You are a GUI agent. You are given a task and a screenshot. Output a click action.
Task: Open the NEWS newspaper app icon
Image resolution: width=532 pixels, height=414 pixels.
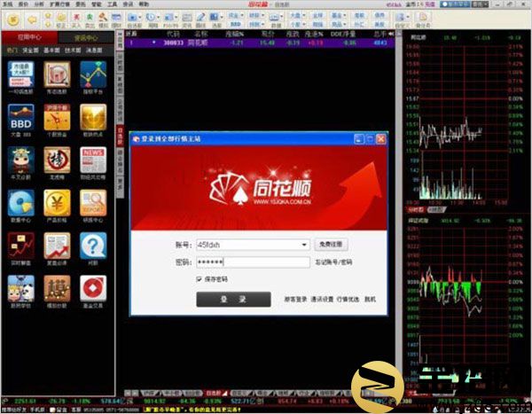pos(93,160)
